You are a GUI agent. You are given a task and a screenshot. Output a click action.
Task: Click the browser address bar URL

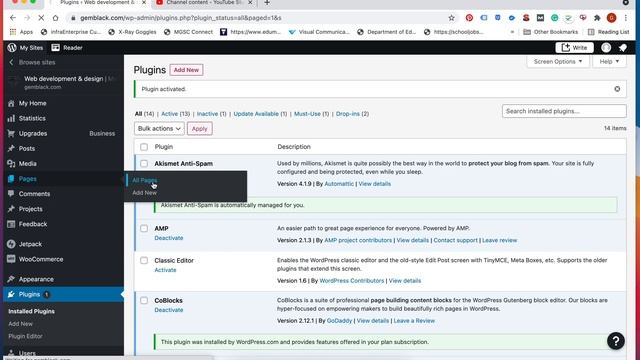tap(181, 18)
